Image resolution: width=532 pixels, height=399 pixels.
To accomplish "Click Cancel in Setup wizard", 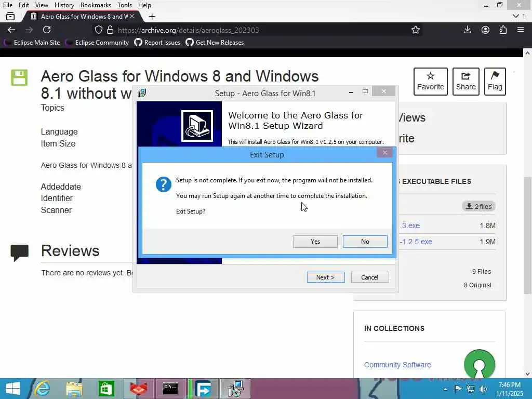I will pos(369,277).
